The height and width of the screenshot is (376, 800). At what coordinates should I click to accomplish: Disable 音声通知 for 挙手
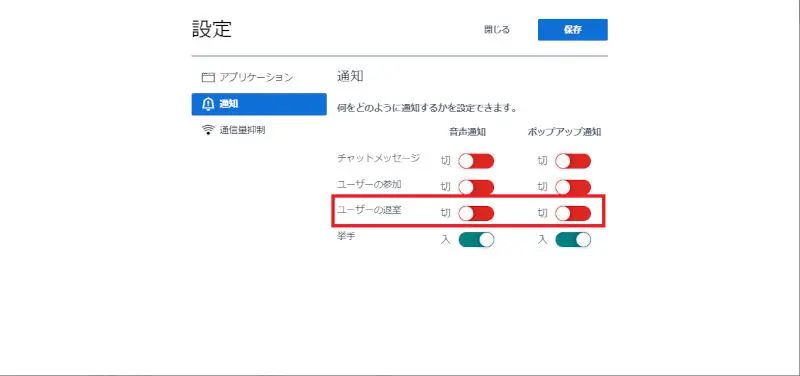click(x=476, y=239)
